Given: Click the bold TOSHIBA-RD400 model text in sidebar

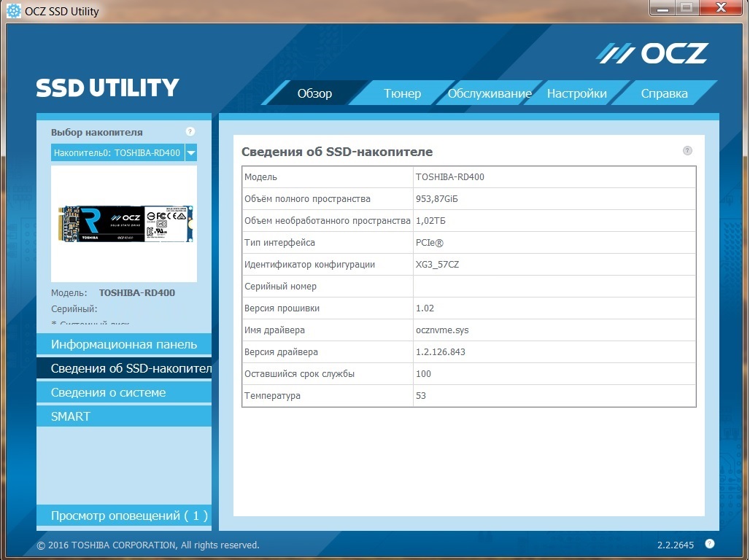Looking at the screenshot, I should [x=137, y=292].
